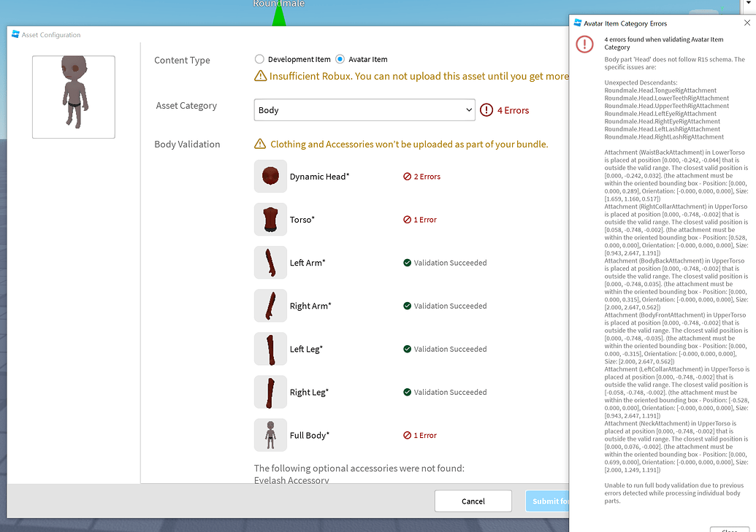Image resolution: width=756 pixels, height=532 pixels.
Task: Click the Insufficient Robux warning triangle icon
Action: click(259, 75)
